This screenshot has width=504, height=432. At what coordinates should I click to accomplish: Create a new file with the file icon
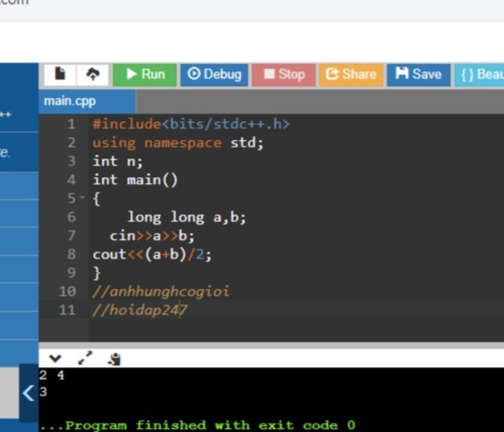pos(60,74)
